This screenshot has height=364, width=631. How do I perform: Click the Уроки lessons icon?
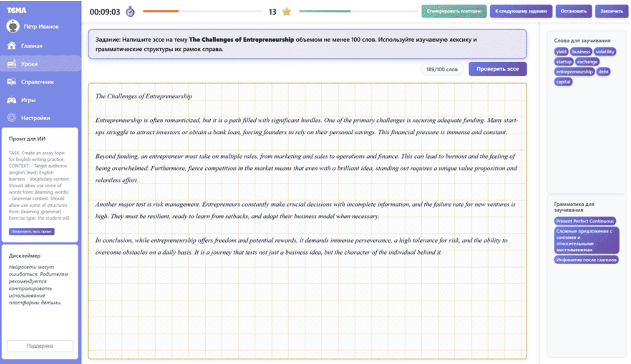(x=12, y=64)
